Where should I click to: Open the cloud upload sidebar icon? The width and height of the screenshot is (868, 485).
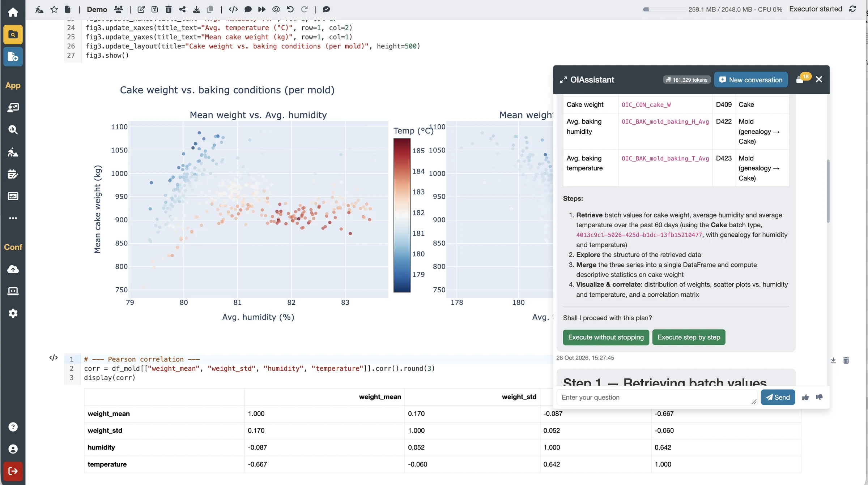13,269
